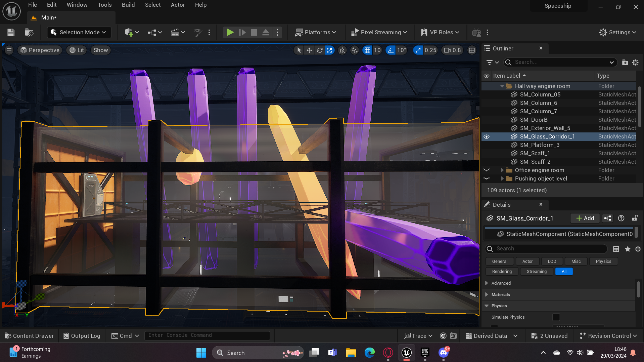Open the VP Roles dropdown
The image size is (644, 362).
point(440,32)
